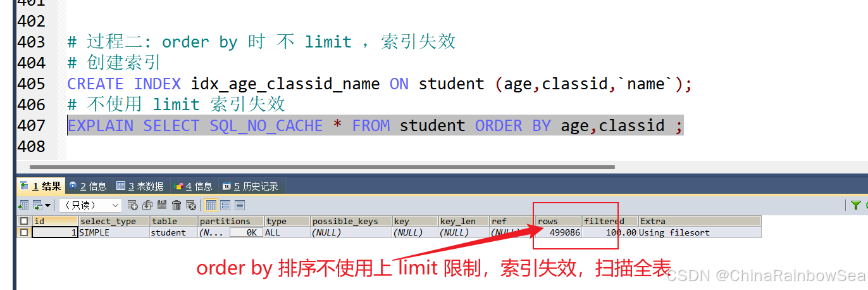Screen dimensions: 868x290
Task: Click the save changes floppy icon
Action: point(162,205)
